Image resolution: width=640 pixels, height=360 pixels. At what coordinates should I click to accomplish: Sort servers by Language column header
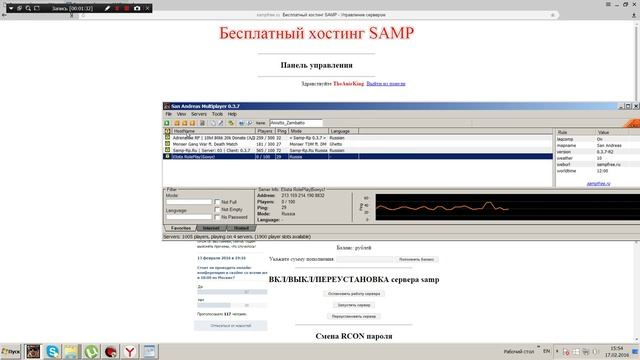[x=344, y=131]
